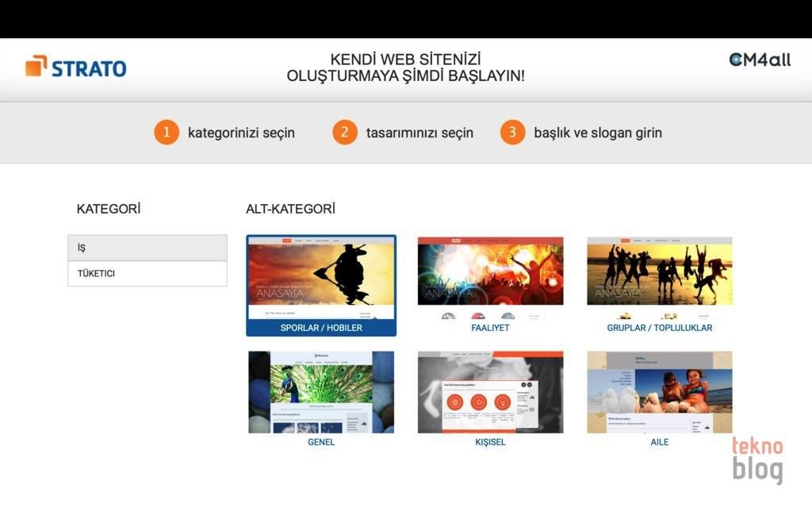
Task: Click the orange step 2 circle
Action: click(345, 133)
